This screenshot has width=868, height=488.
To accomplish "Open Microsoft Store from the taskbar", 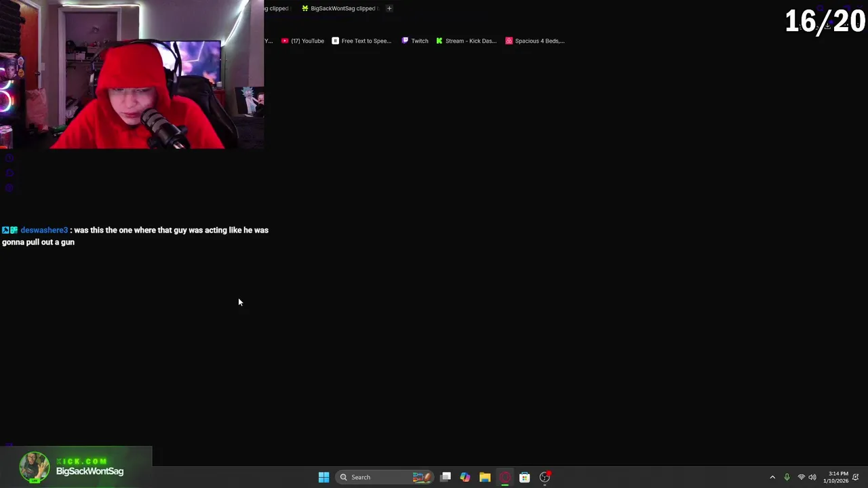I will click(524, 477).
